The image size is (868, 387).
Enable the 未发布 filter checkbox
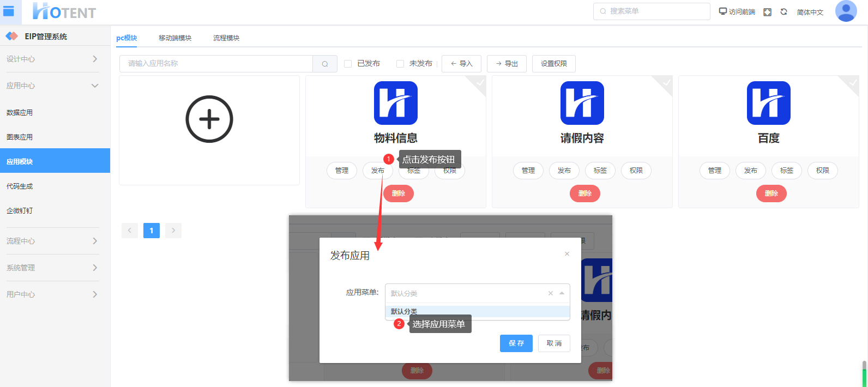pyautogui.click(x=400, y=64)
